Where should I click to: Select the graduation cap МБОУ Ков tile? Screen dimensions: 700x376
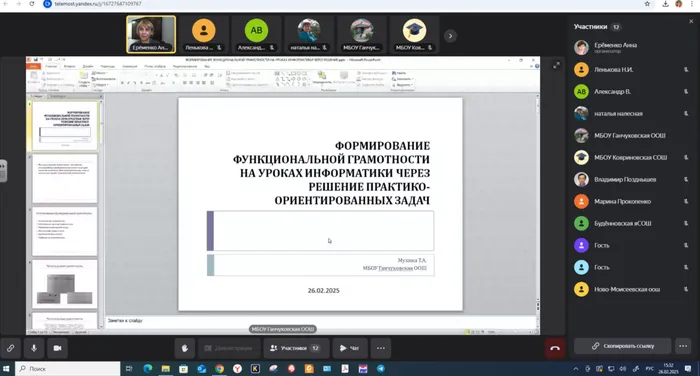pos(414,34)
